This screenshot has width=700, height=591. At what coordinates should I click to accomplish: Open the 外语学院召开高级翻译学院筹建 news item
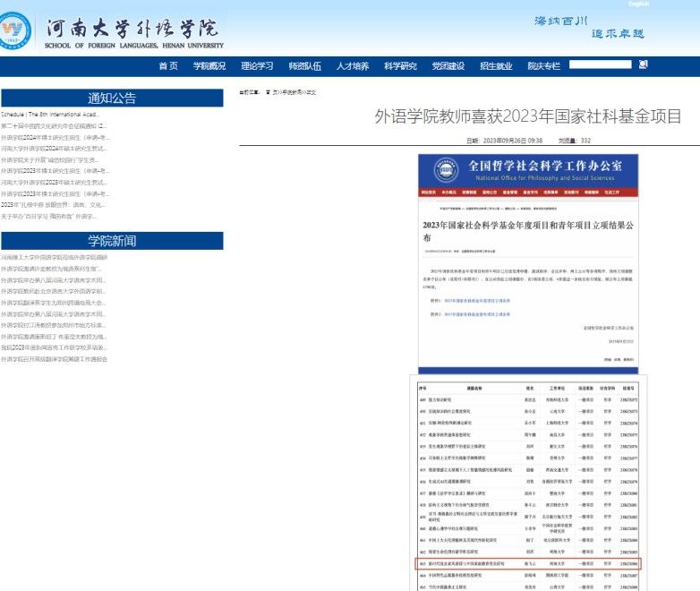tap(54, 359)
